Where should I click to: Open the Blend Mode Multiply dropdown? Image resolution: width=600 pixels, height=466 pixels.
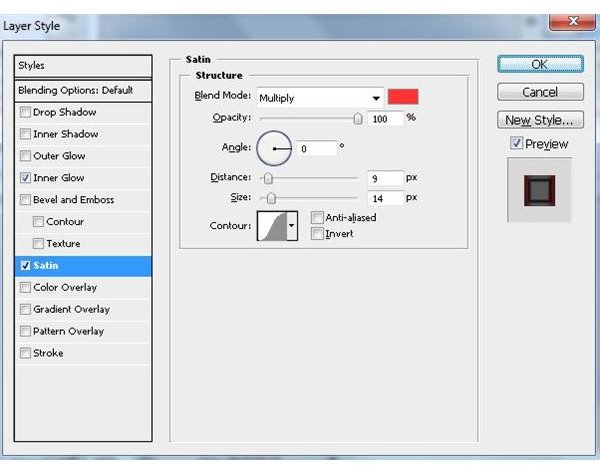320,98
